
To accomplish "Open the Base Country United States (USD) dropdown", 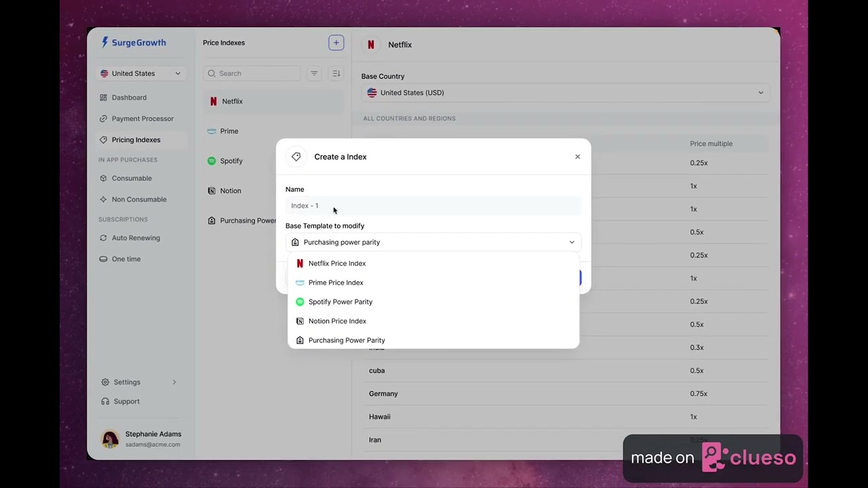I will [566, 93].
